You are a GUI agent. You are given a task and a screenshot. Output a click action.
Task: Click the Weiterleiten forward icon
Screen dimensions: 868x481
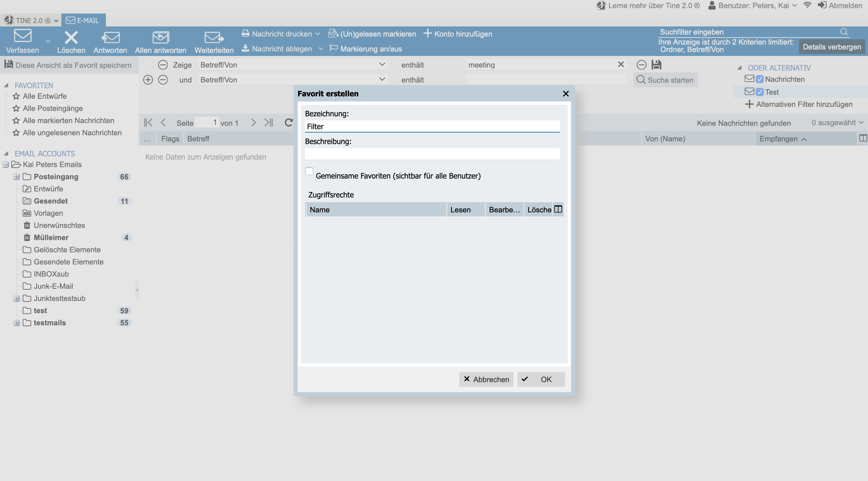[214, 37]
